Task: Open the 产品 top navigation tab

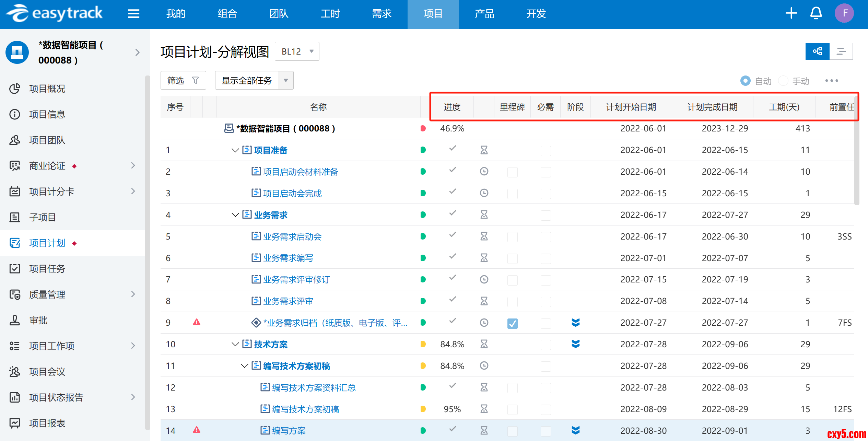Action: tap(484, 14)
